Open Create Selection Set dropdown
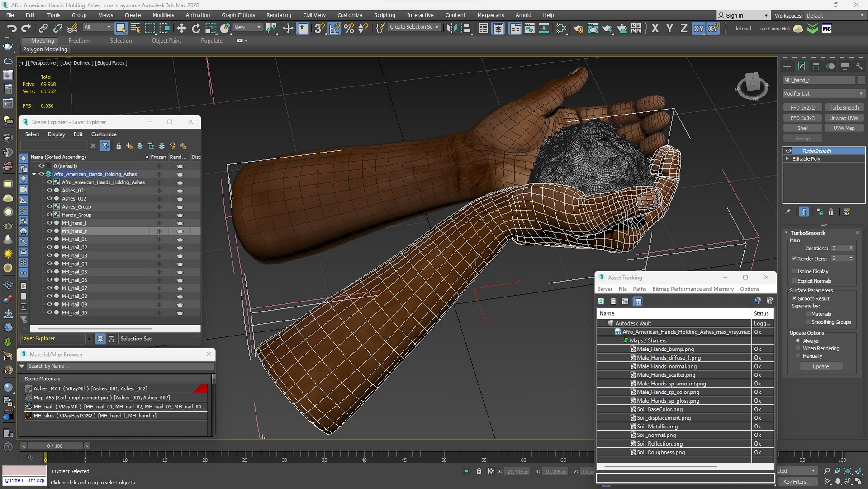Screen dimensions: 868x489 coord(414,27)
